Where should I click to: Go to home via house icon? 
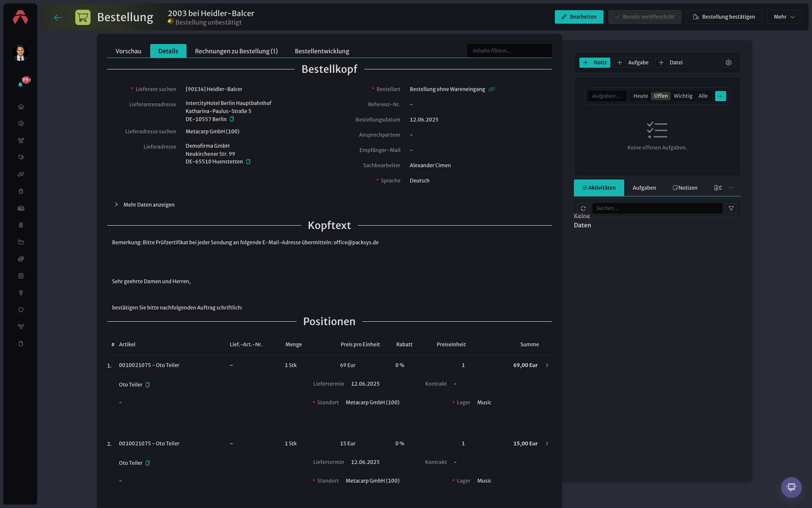tap(21, 107)
